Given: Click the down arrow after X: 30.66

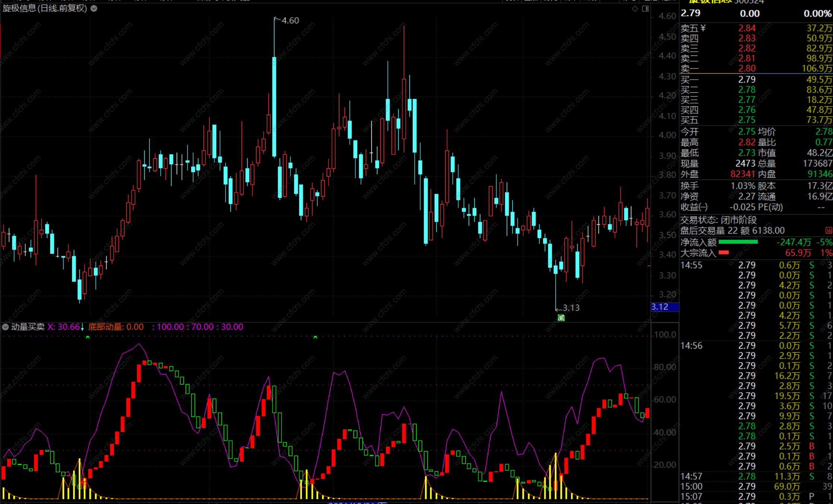Looking at the screenshot, I should tap(82, 327).
